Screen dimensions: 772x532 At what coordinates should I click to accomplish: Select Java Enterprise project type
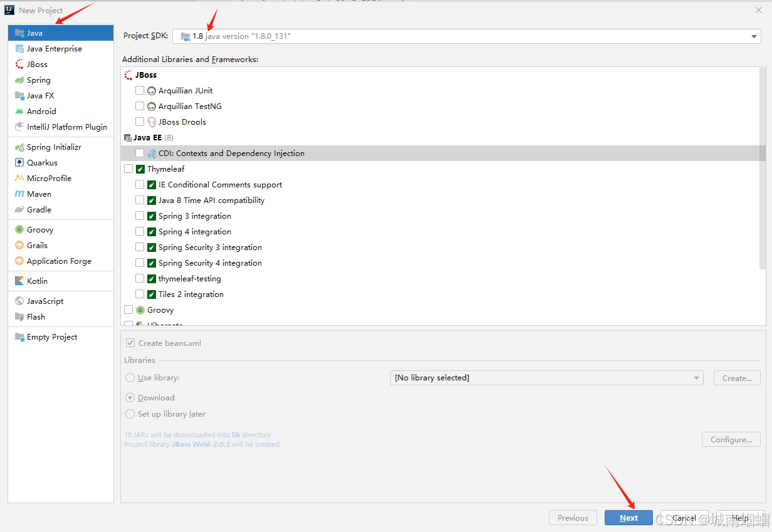pyautogui.click(x=61, y=48)
